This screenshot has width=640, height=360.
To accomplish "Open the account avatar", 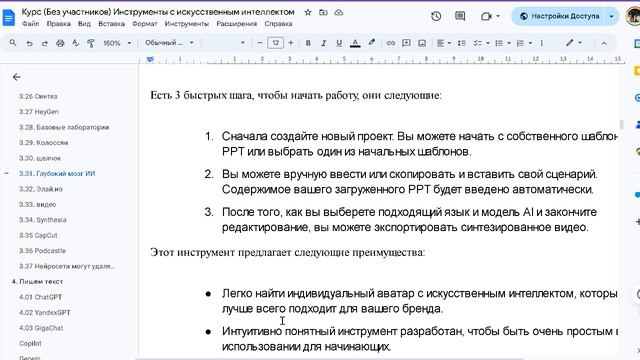I will [633, 16].
